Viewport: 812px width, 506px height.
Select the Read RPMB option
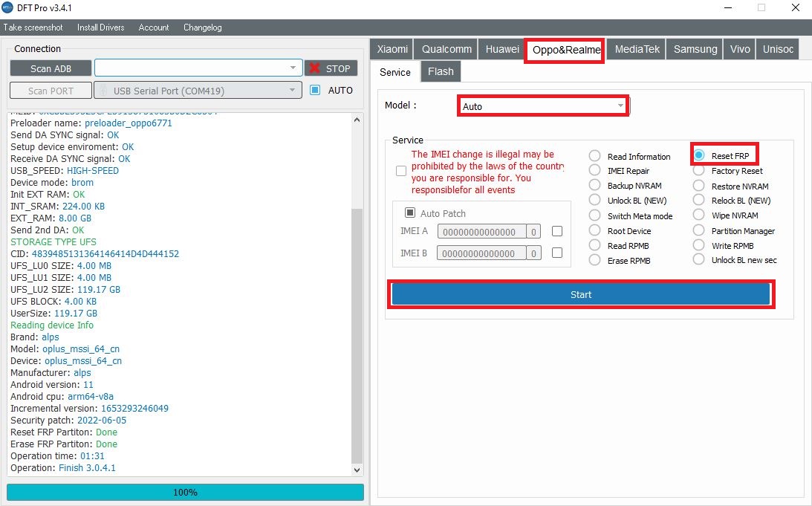coord(594,245)
